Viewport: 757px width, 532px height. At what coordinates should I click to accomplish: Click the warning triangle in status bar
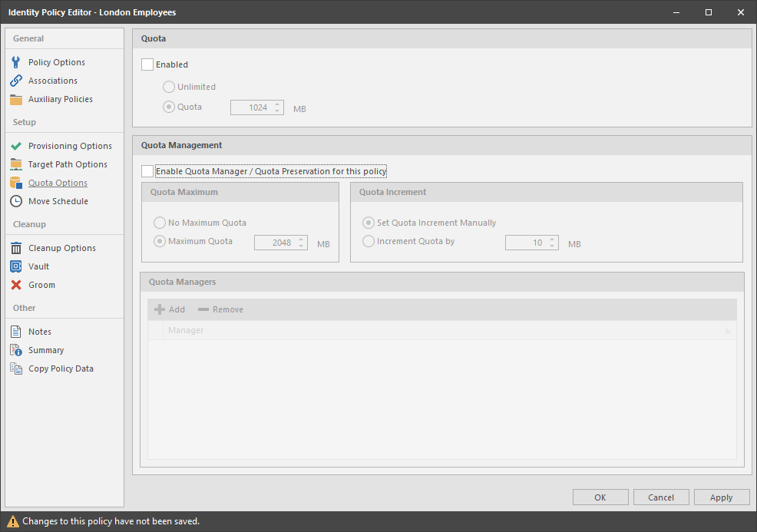tap(13, 521)
